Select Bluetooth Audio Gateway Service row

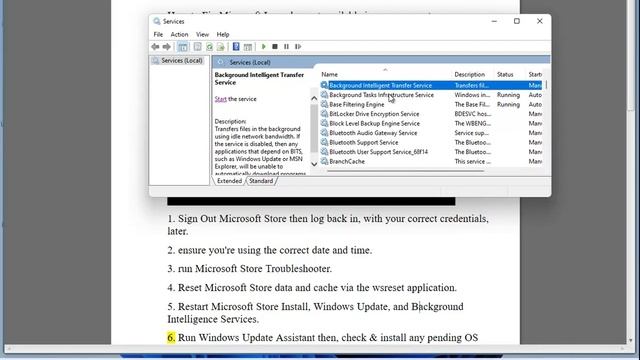[431, 133]
